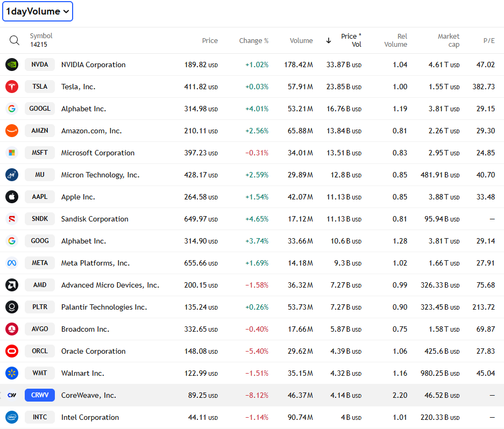Open the AAPL ticker badge
The width and height of the screenshot is (504, 429).
[40, 197]
